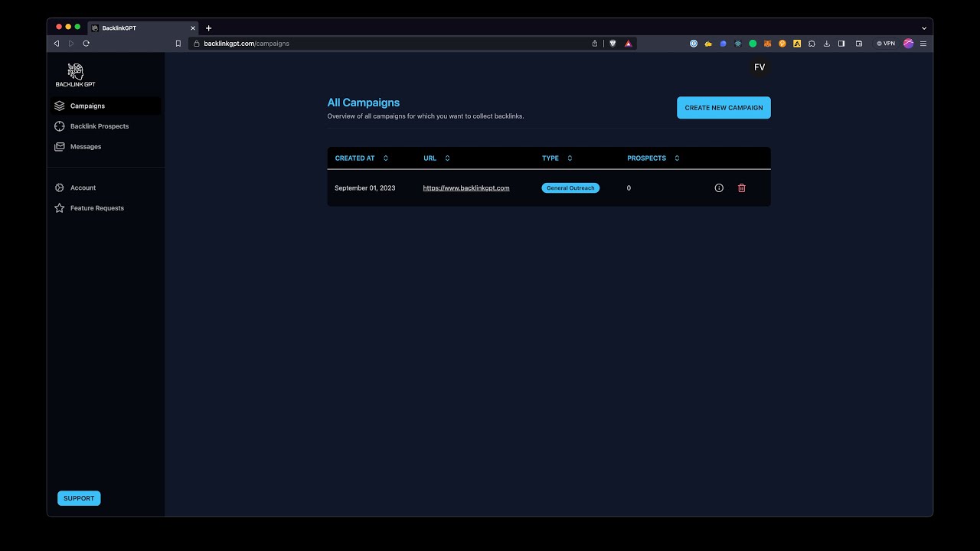The image size is (980, 551).
Task: Open the MetaMask browser extension
Action: (767, 44)
